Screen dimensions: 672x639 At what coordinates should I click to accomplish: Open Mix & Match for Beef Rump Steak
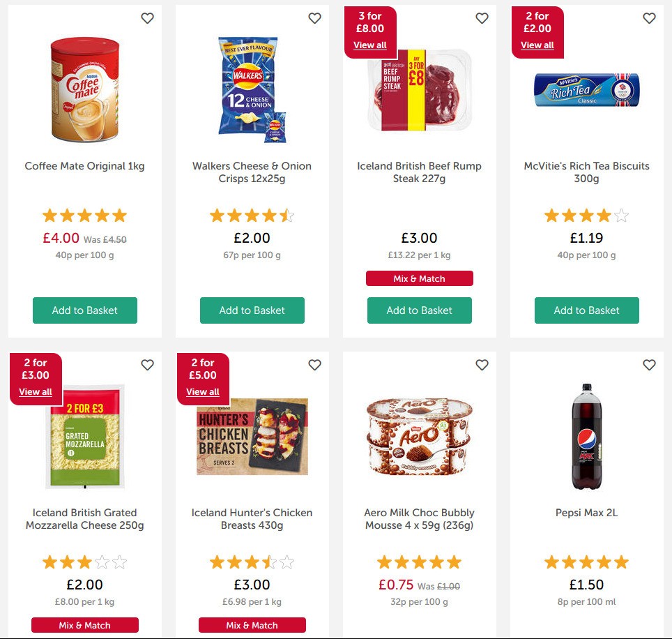(x=419, y=278)
